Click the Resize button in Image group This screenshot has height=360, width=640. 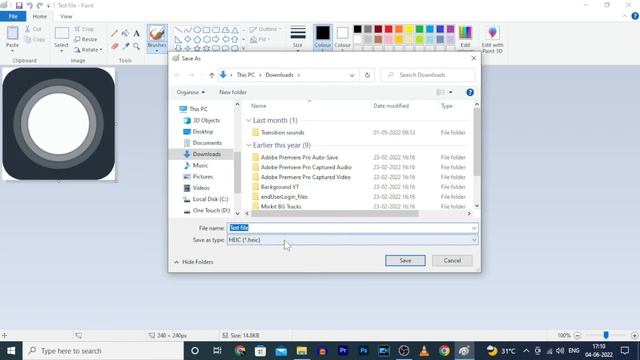86,39
